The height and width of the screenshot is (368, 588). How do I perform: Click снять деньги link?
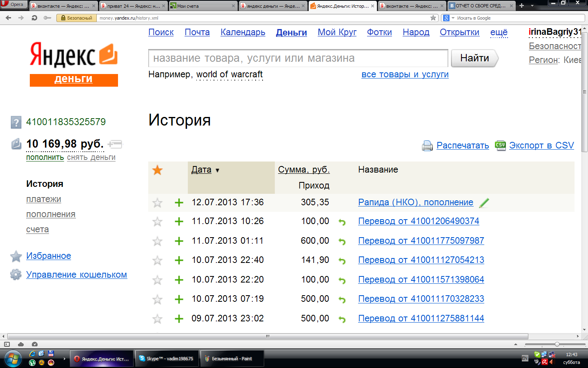click(x=91, y=157)
